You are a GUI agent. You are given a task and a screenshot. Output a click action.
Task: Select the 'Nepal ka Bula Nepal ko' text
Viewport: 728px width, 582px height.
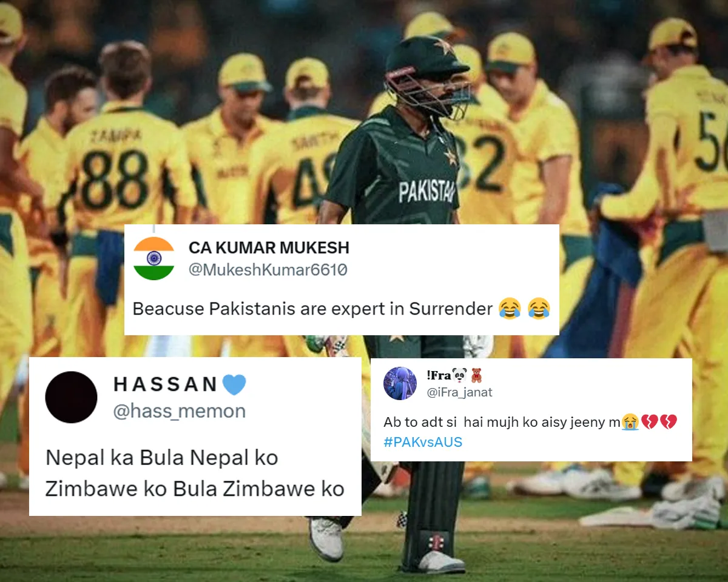pyautogui.click(x=162, y=458)
